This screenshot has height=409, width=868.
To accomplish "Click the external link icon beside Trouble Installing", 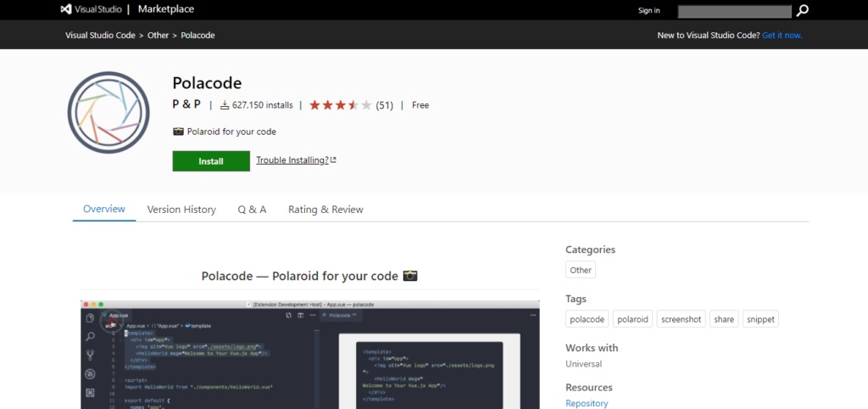I will point(333,160).
